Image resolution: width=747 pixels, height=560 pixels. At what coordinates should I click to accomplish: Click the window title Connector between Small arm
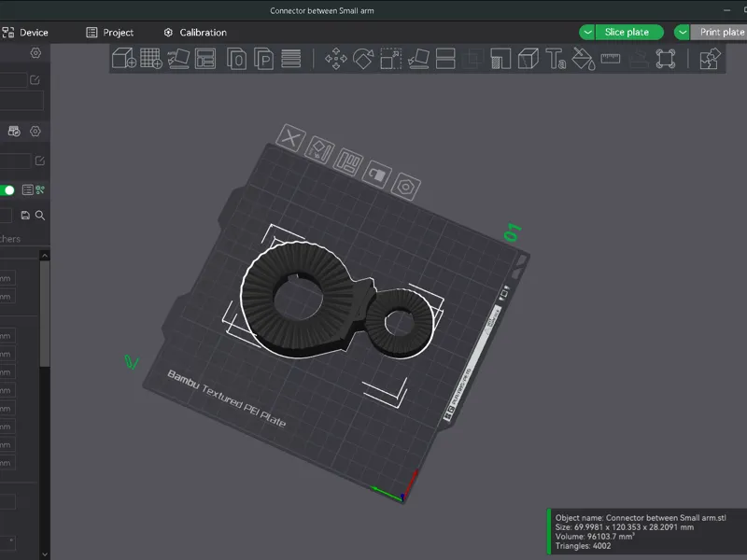click(x=322, y=10)
